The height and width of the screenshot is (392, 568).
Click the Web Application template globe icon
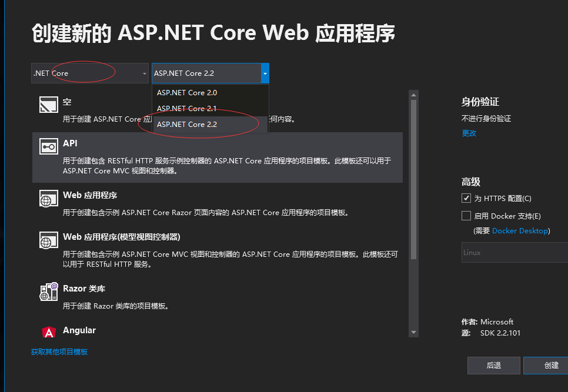click(48, 197)
